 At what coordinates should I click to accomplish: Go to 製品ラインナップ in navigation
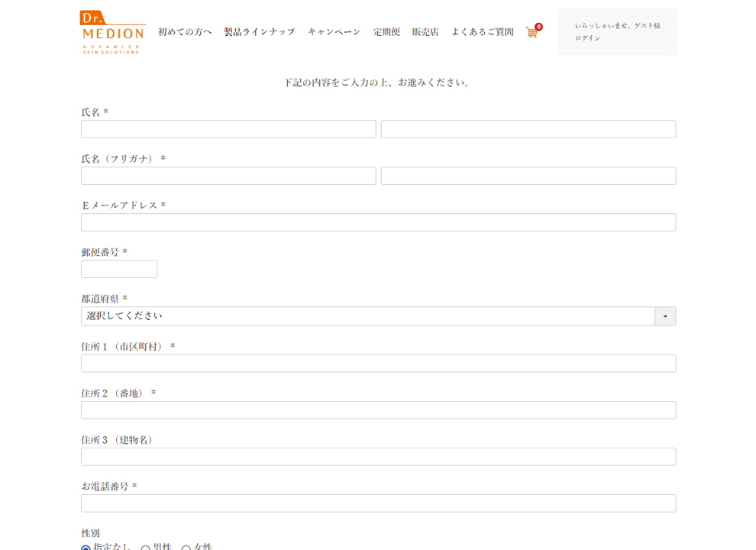pos(259,32)
